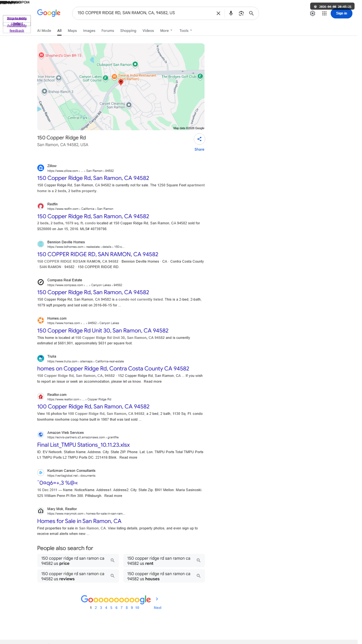362x644 pixels.
Task: Select Clubsport San Ramon map marker
Action: [x=135, y=64]
